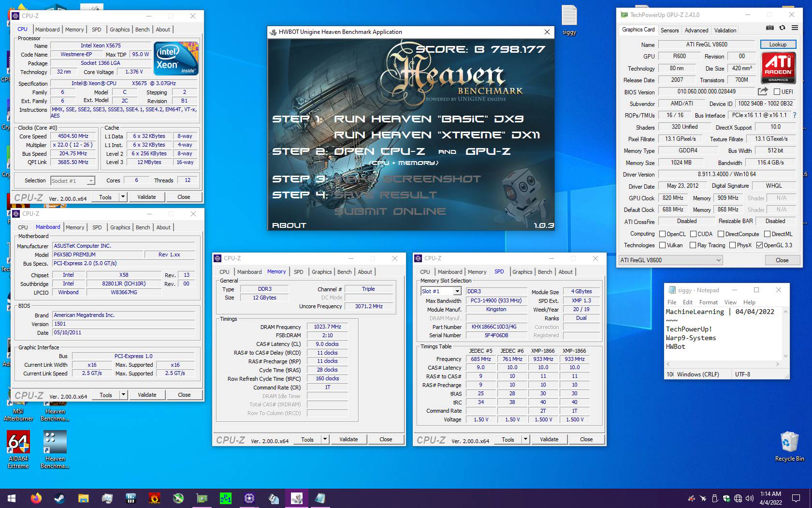Run Heaven "BASIC" DX9 benchmark
The height and width of the screenshot is (508, 812).
click(x=429, y=119)
